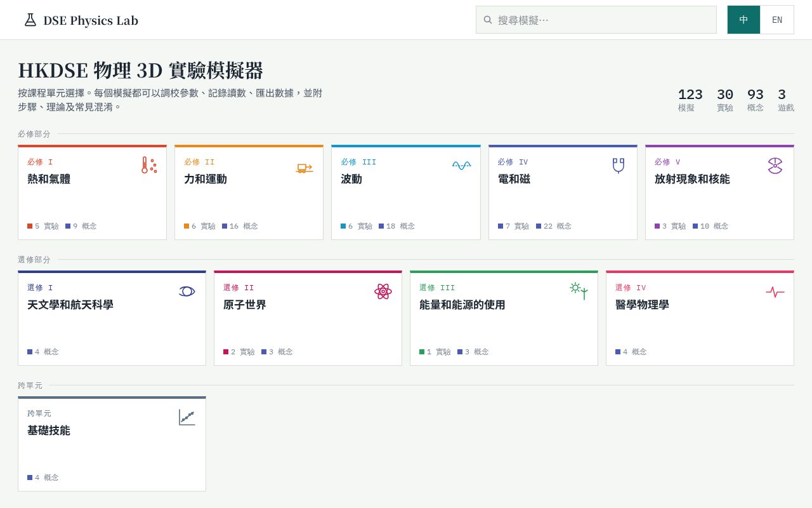
Task: Click the sun and turbine icon on 能量和能源的使用
Action: pyautogui.click(x=579, y=291)
